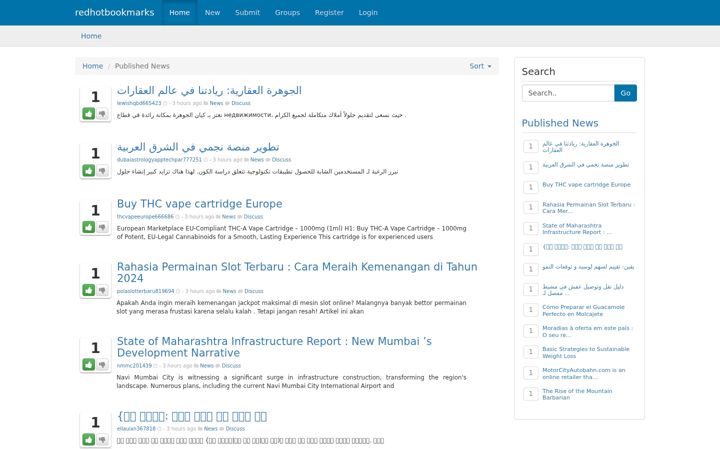This screenshot has width=720, height=450.
Task: Click the redhotbookmarks site logo
Action: point(115,12)
